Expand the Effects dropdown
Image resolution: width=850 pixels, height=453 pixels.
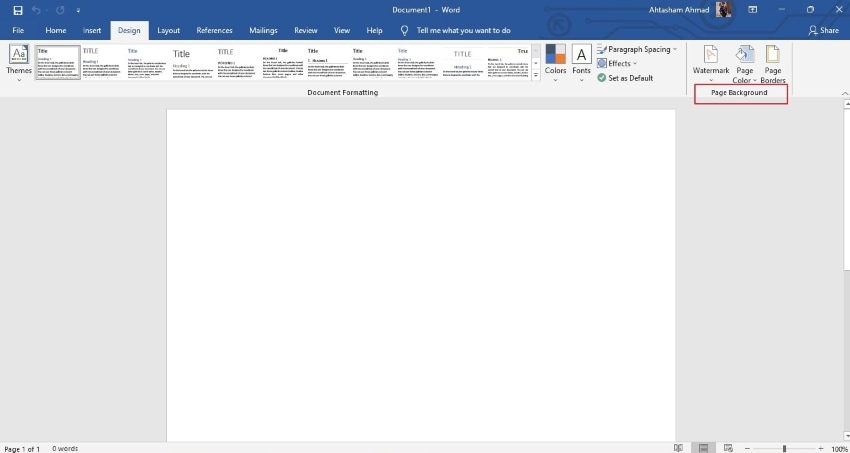pyautogui.click(x=617, y=63)
